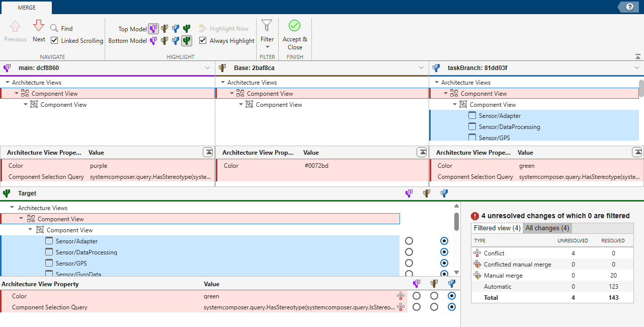The width and height of the screenshot is (644, 327).
Task: Select the Sensor/GPS row in the Target pane
Action: [x=200, y=263]
